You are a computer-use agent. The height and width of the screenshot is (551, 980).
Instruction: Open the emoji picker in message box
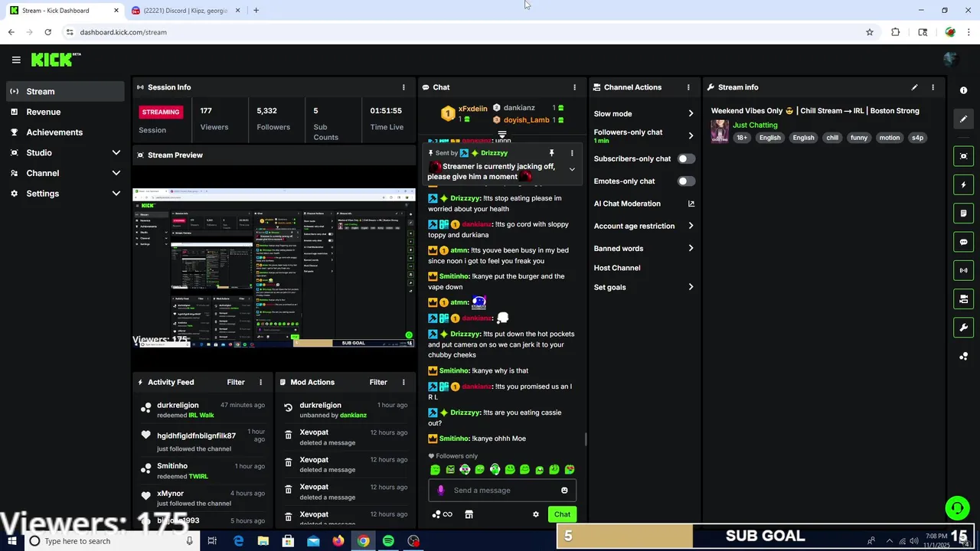pos(564,491)
